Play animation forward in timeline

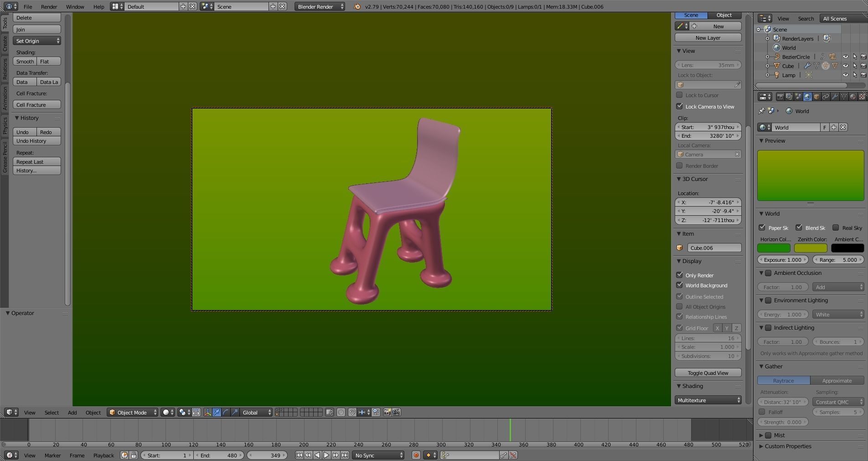(x=326, y=455)
